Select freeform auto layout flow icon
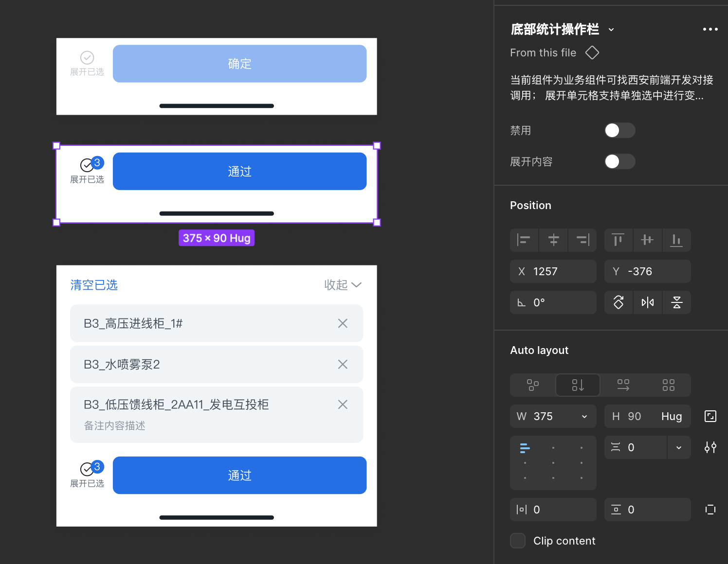The height and width of the screenshot is (564, 728). (533, 385)
